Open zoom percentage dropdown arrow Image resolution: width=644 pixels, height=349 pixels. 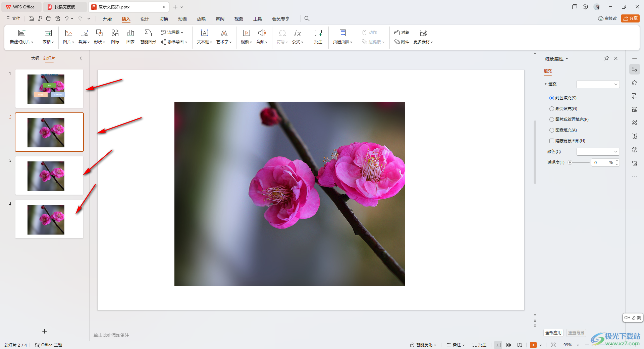[x=578, y=345]
